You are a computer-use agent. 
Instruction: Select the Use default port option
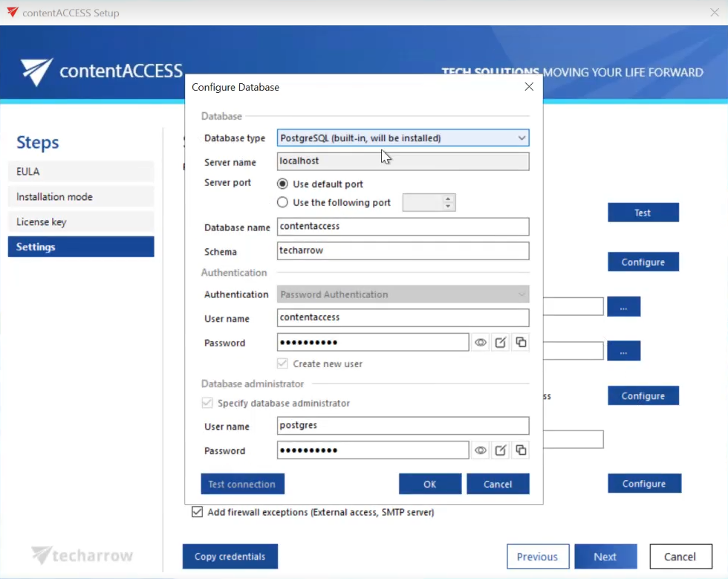[283, 184]
